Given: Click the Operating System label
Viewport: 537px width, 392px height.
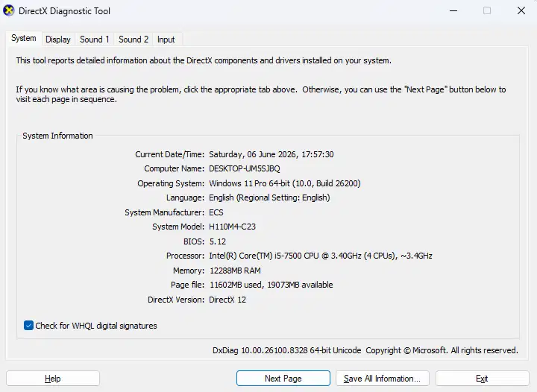Looking at the screenshot, I should pos(171,183).
